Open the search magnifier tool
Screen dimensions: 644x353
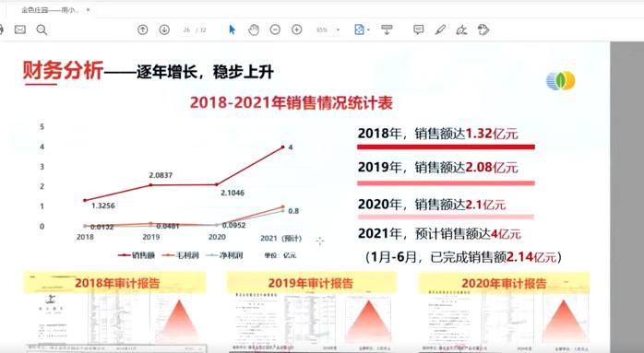(42, 29)
